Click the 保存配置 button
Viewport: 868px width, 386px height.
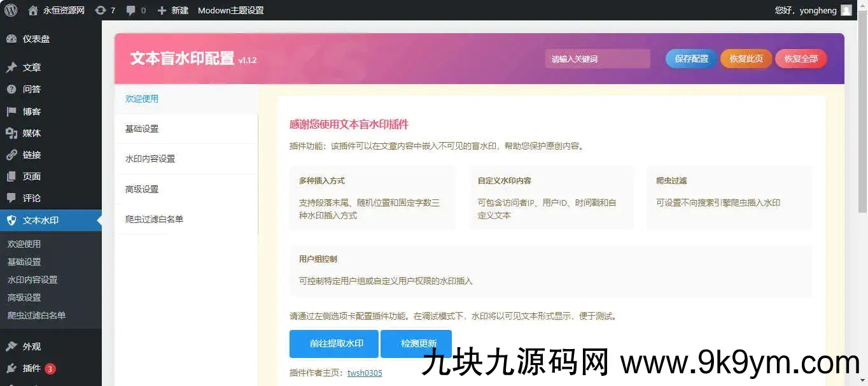click(x=691, y=59)
